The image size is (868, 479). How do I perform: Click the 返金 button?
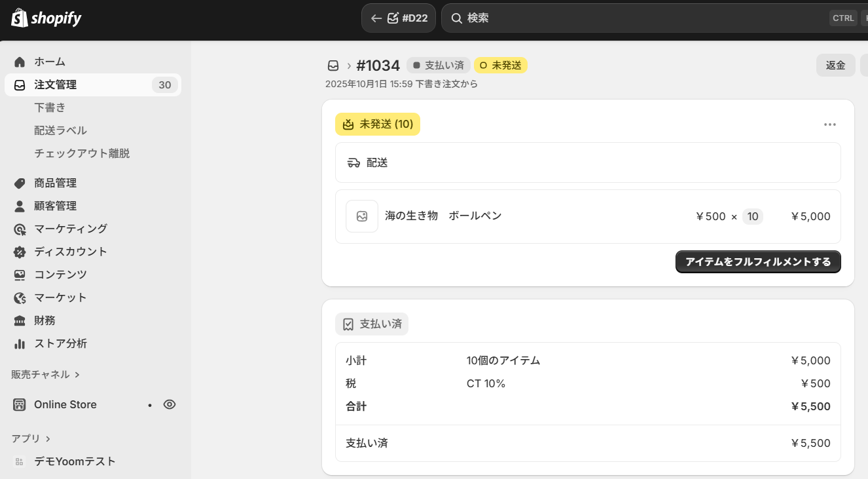point(835,66)
